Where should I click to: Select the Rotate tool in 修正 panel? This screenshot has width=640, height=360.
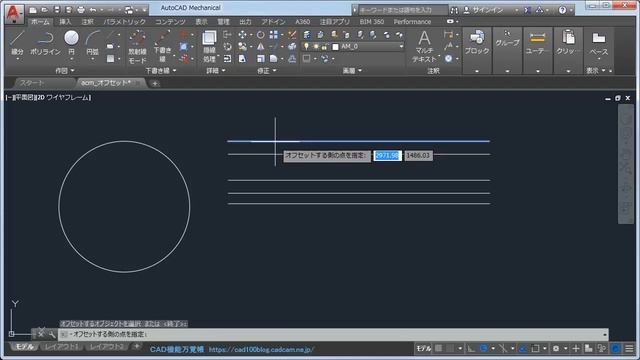260,35
